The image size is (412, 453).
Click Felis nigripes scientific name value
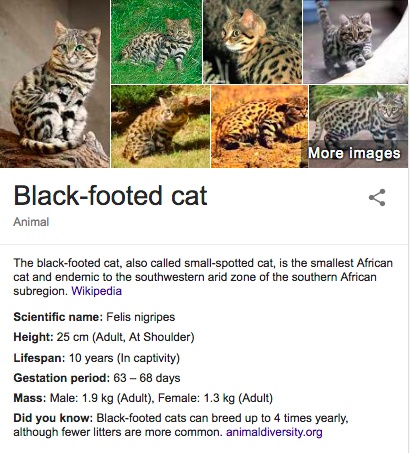click(140, 317)
